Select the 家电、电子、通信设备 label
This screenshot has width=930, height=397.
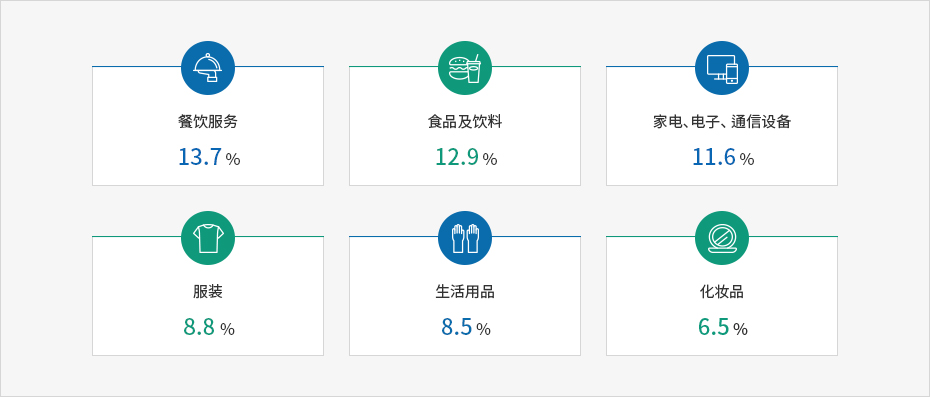[x=722, y=122]
